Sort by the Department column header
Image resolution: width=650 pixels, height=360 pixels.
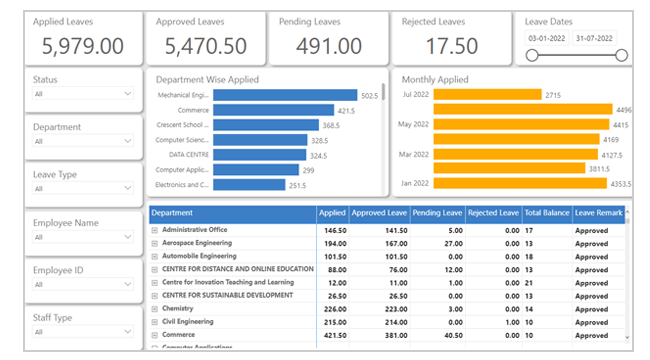coord(233,213)
